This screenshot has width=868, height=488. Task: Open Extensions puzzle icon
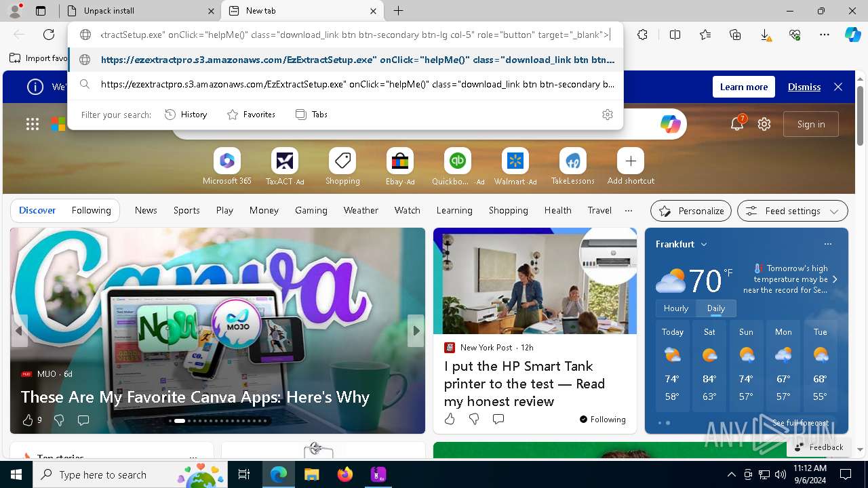[642, 35]
